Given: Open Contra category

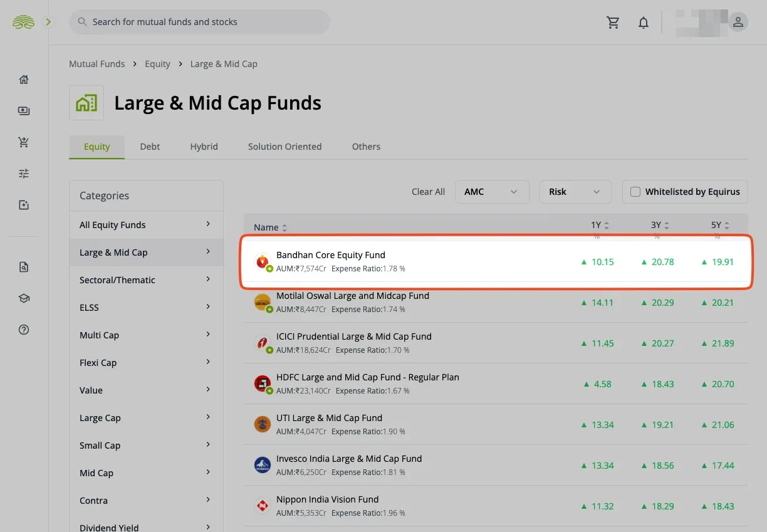Looking at the screenshot, I should click(x=146, y=501).
